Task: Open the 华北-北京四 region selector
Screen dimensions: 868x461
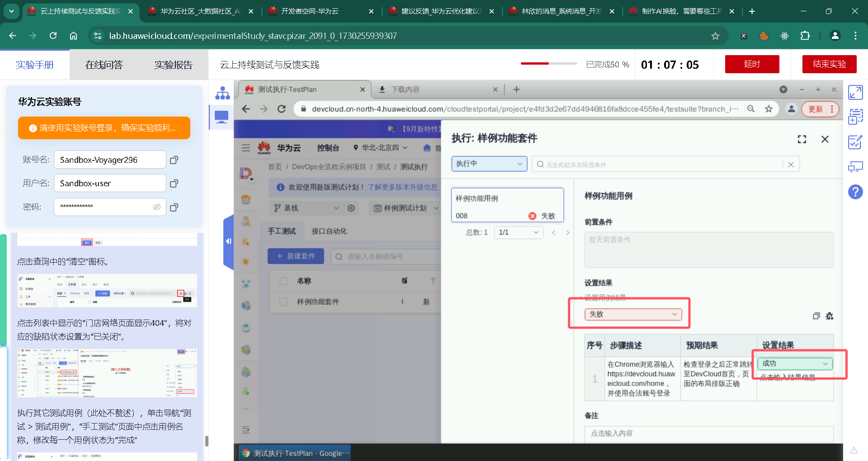Action: tap(380, 148)
